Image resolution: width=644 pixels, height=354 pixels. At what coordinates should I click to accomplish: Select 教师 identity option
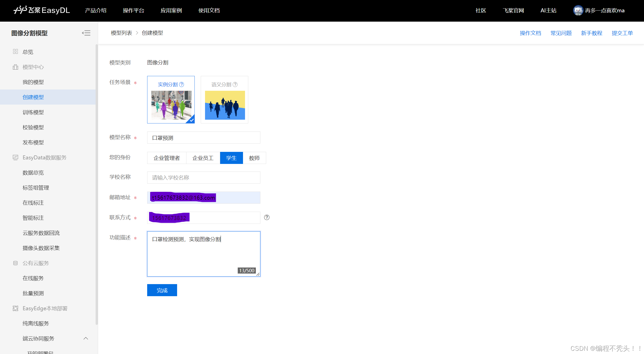254,158
